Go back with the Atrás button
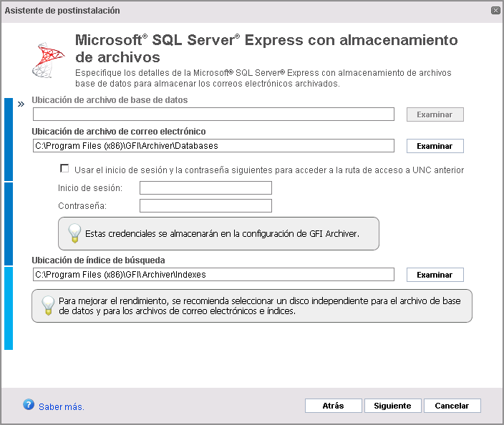This screenshot has width=504, height=425. (334, 406)
